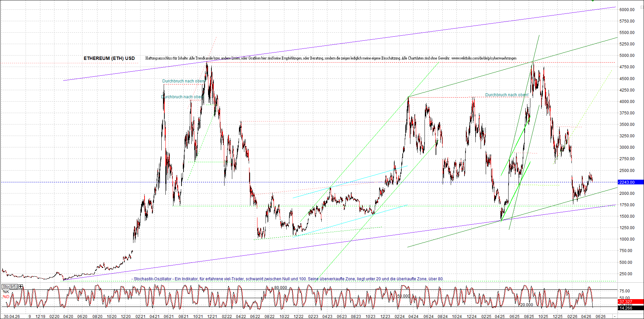
Task: Select the ETHEREUM (ETH) USD chart title
Action: [109, 58]
